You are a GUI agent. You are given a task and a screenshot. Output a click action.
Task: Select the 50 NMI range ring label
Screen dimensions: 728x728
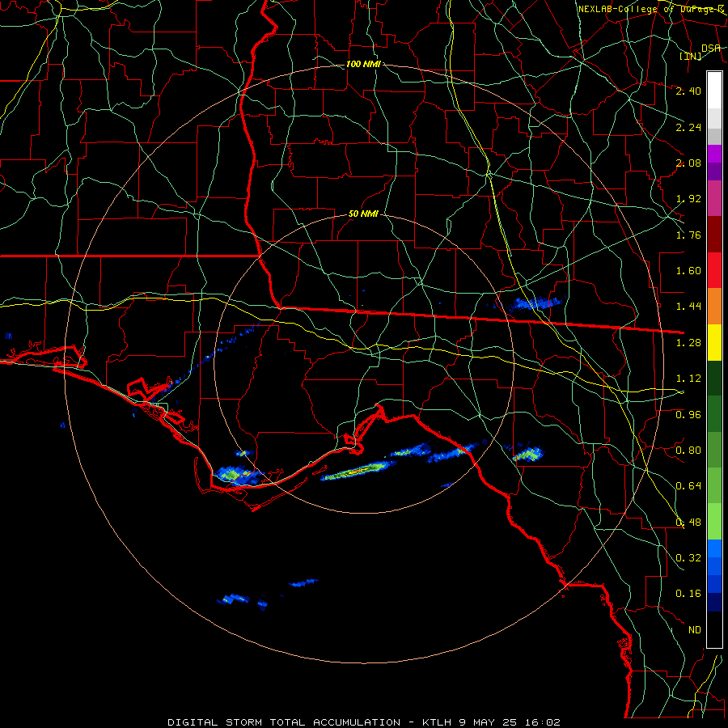click(x=363, y=214)
